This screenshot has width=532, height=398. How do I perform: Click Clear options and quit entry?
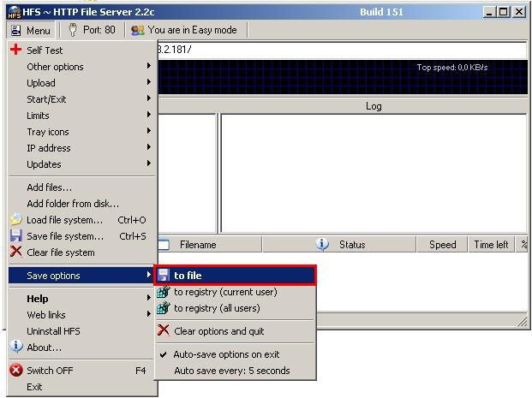(236, 331)
